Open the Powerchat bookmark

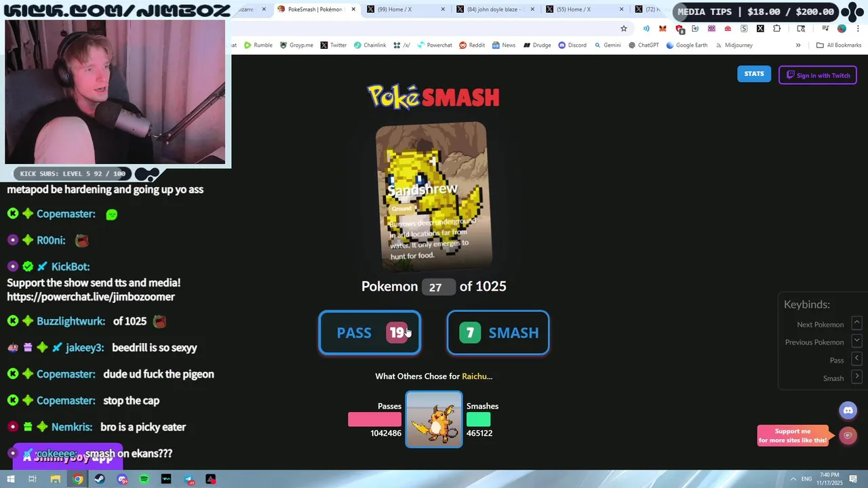[435, 45]
